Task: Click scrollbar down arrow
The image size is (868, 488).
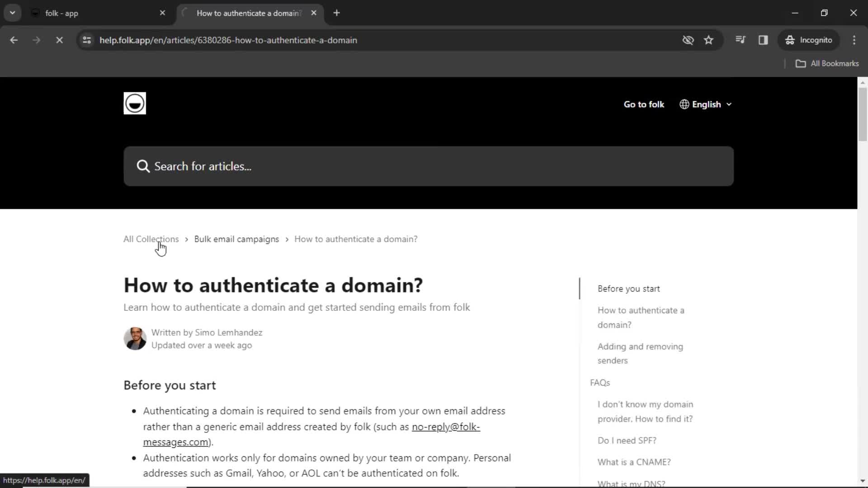Action: pyautogui.click(x=863, y=481)
